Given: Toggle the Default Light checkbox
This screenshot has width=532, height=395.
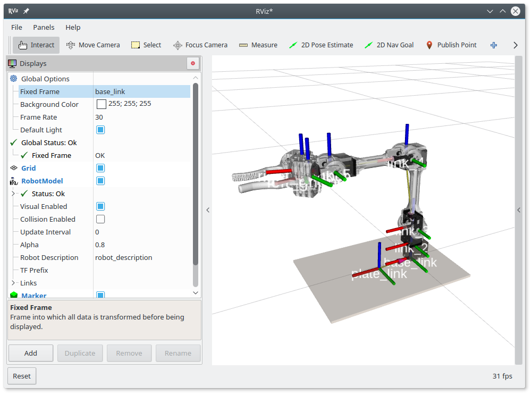Looking at the screenshot, I should 100,130.
